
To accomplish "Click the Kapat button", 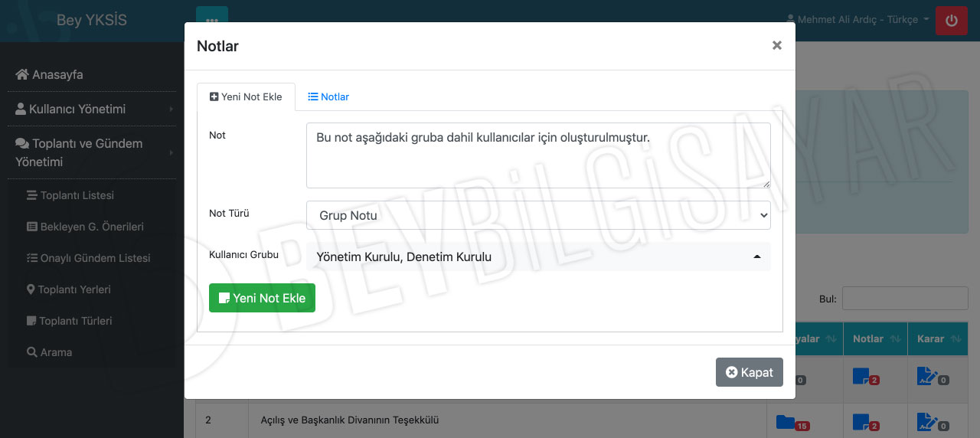I will (x=749, y=372).
